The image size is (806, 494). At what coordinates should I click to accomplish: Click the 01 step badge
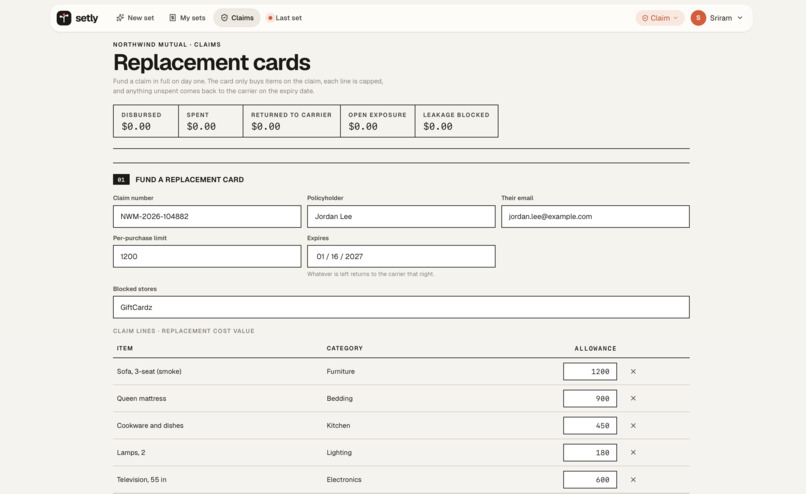pyautogui.click(x=121, y=179)
